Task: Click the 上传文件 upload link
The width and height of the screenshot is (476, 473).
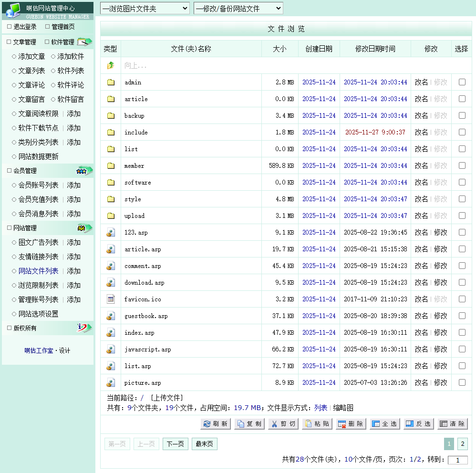Action: [166, 398]
